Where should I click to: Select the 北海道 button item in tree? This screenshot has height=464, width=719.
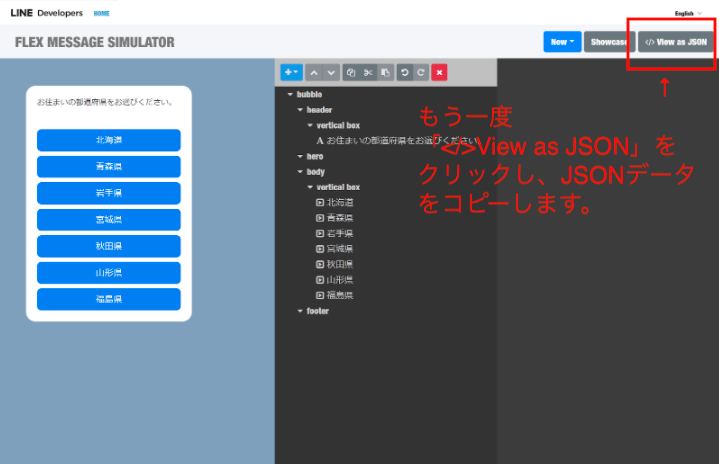(x=340, y=202)
